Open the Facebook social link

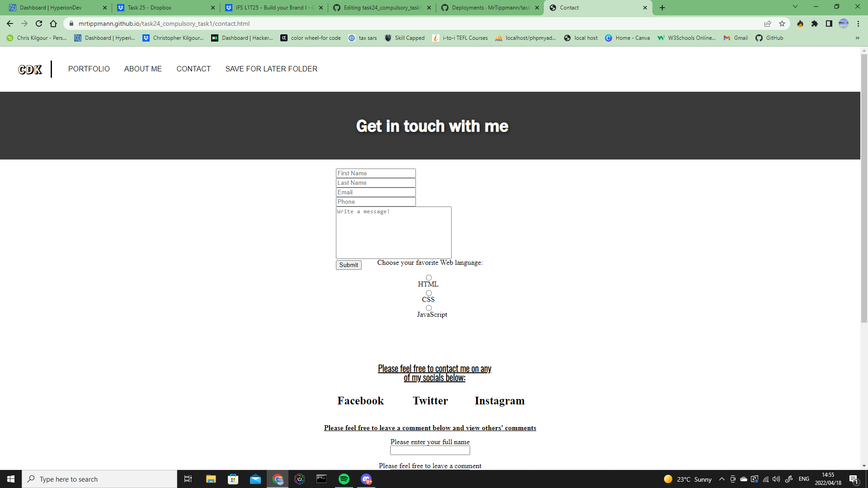(x=360, y=400)
